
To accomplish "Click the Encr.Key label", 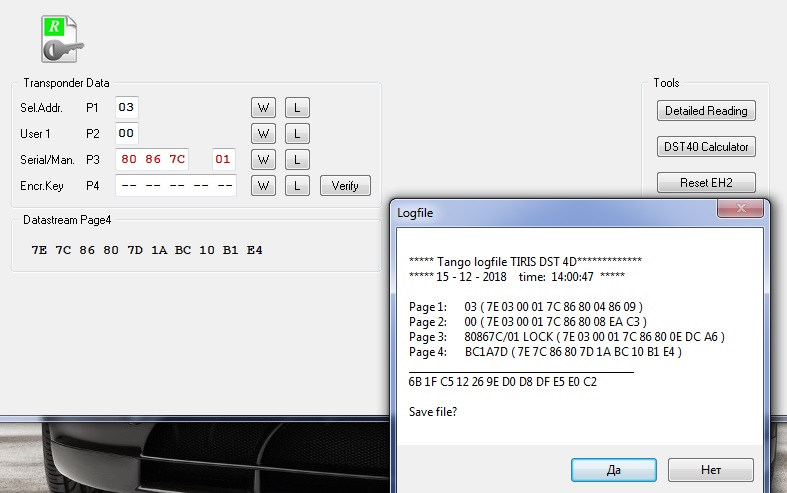I will 42,186.
